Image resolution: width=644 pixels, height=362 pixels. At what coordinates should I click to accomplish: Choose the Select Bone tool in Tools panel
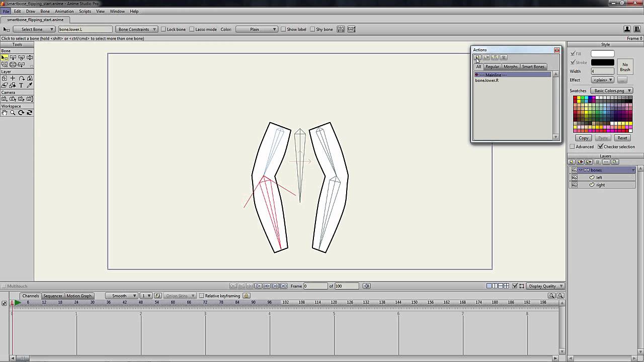tap(5, 58)
